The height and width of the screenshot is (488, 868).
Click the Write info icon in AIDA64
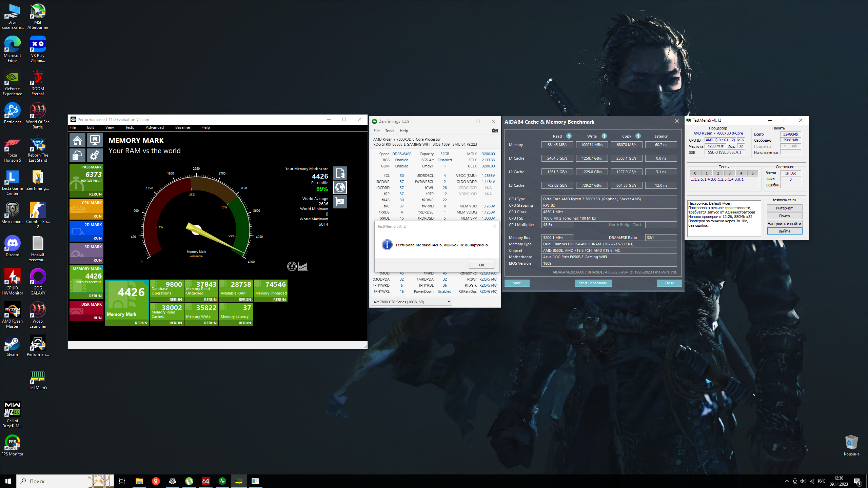pyautogui.click(x=604, y=136)
